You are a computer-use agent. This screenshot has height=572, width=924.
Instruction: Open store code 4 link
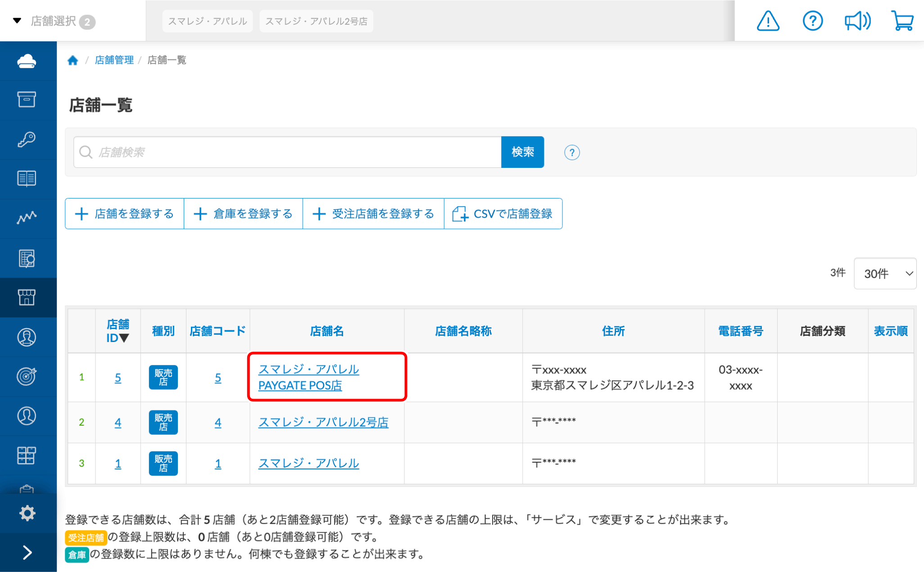(218, 423)
